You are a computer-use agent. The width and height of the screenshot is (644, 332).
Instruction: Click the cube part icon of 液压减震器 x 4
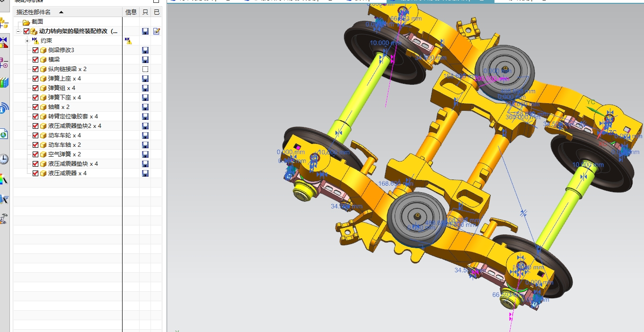point(43,173)
